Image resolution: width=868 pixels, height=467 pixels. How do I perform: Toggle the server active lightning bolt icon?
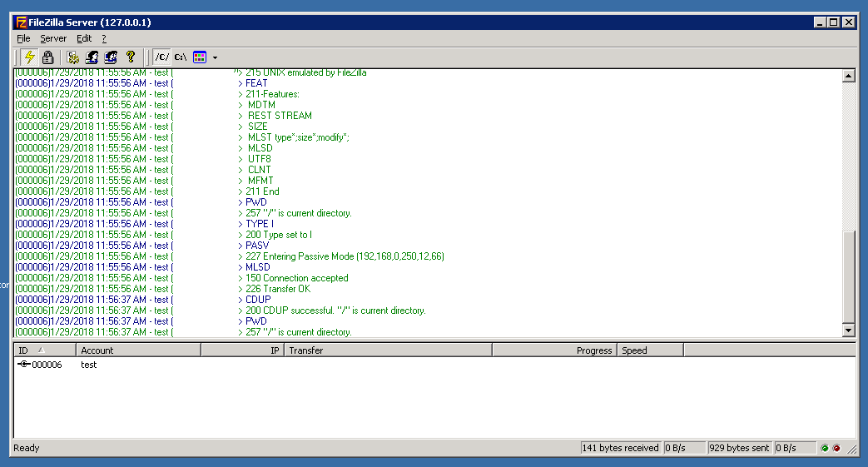pos(30,57)
